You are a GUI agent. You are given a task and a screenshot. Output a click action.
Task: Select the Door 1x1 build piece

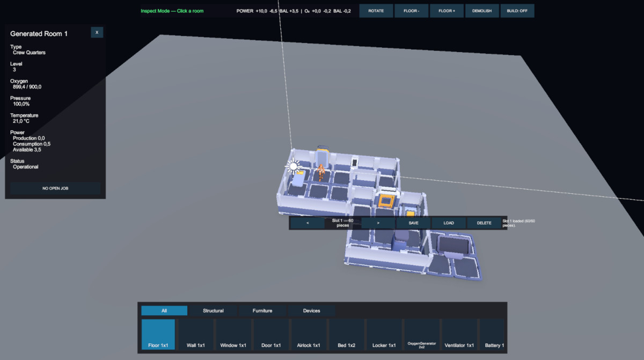point(270,334)
